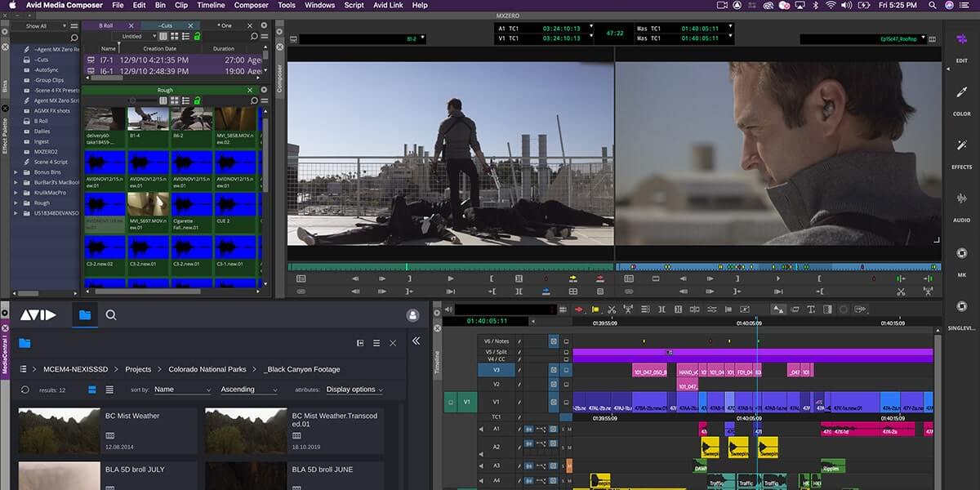Collapse MediaCentral side panel double chevron
Image resolution: width=980 pixels, height=490 pixels.
click(416, 341)
